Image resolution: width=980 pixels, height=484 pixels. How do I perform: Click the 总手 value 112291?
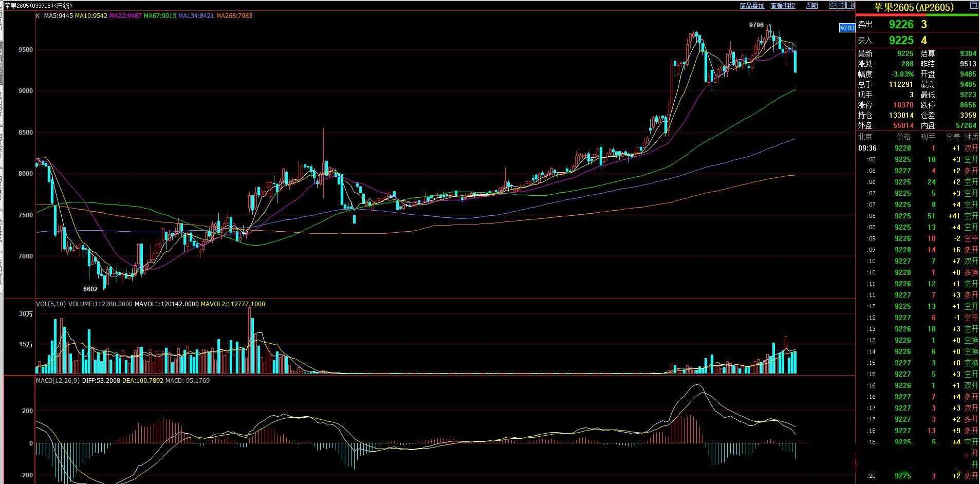point(901,85)
